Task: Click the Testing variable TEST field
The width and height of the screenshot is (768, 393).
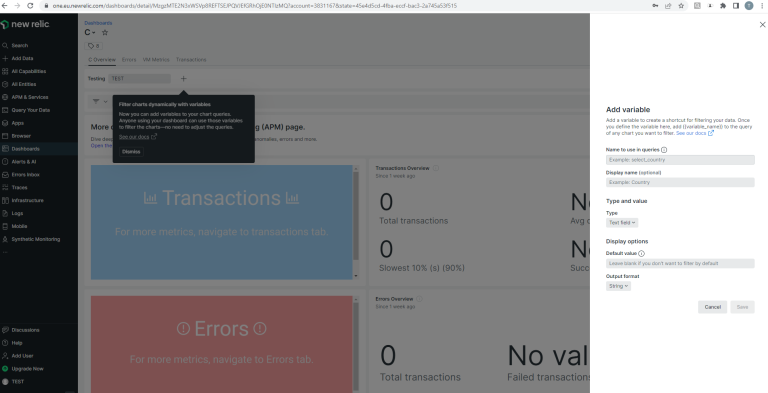Action: click(x=140, y=78)
